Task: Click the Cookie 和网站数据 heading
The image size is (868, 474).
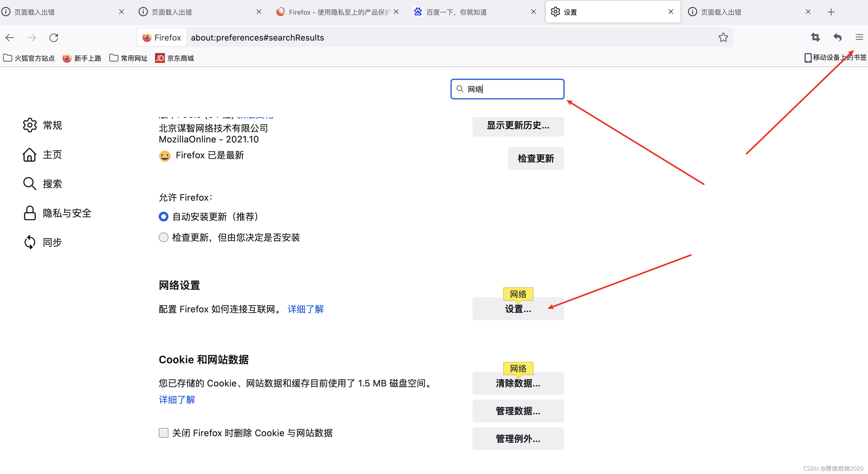Action: pos(204,360)
